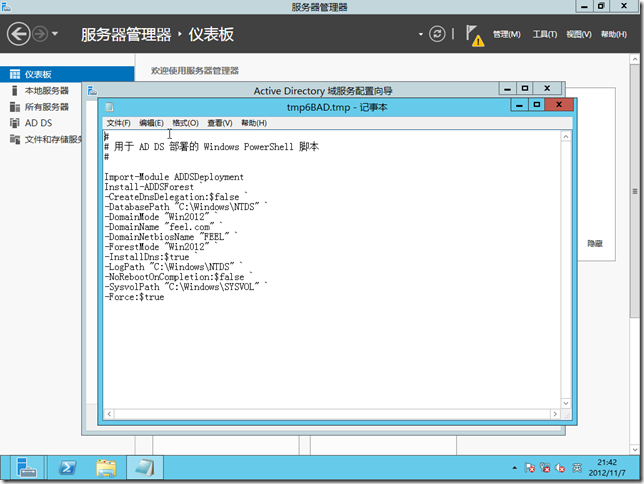Click Notepad horizontal scrollbar right arrow
Screen dimensions: 644x484
pyautogui.click(x=555, y=414)
